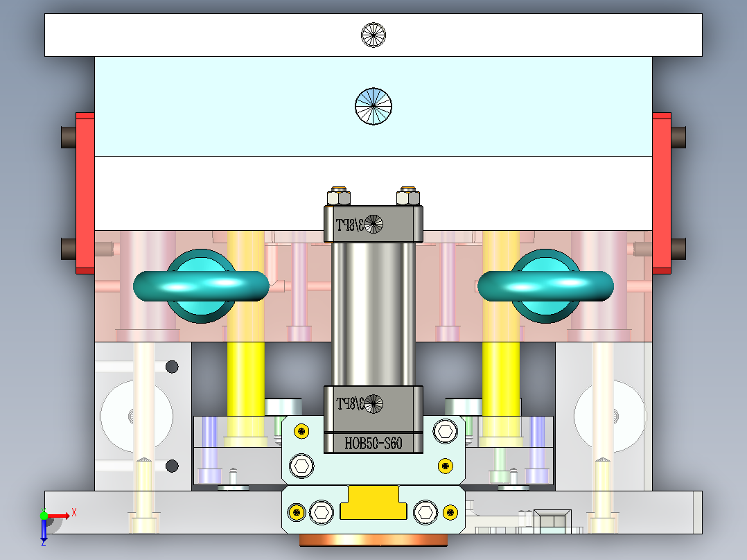Pick the left solid yellow guide pillar
This screenshot has width=747, height=560.
[246, 379]
